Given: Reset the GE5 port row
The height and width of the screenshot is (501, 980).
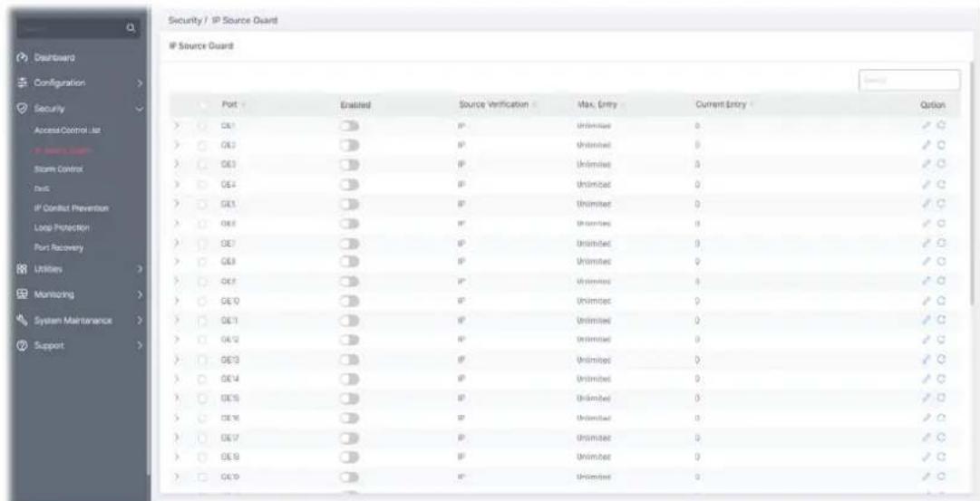Looking at the screenshot, I should 941,203.
